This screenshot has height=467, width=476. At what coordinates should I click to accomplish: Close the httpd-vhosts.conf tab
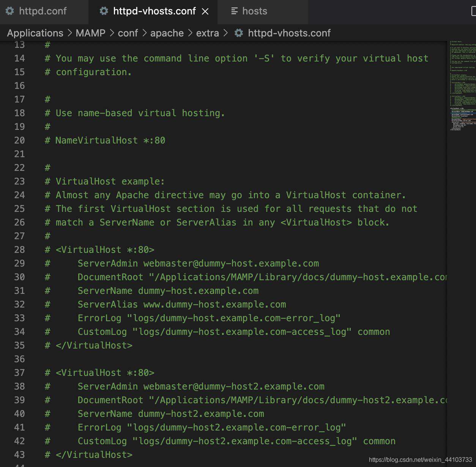coord(205,11)
